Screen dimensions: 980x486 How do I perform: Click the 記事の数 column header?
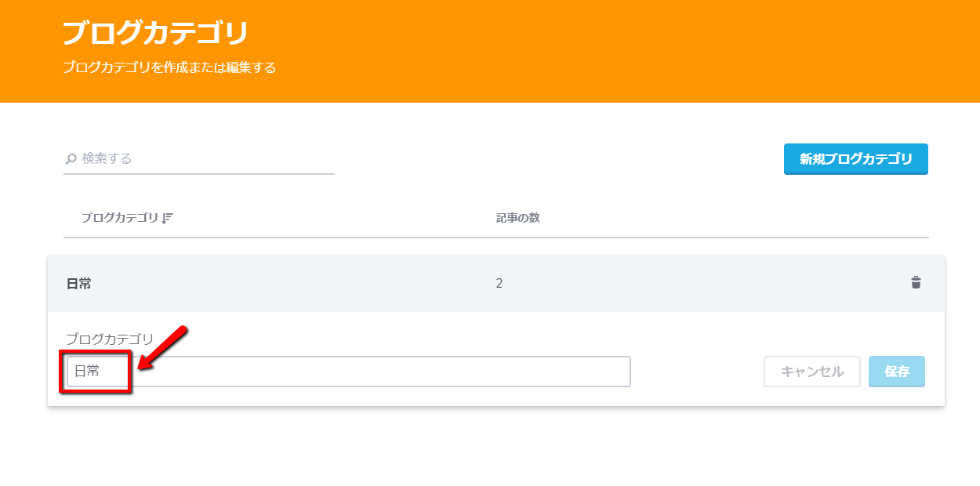(x=517, y=218)
